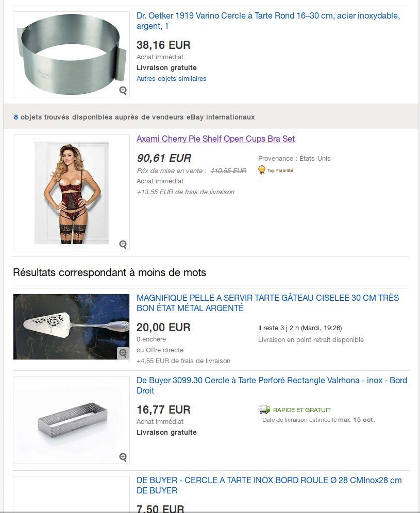
Task: Click magnifier icon on Axami bra set photo
Action: click(x=123, y=244)
